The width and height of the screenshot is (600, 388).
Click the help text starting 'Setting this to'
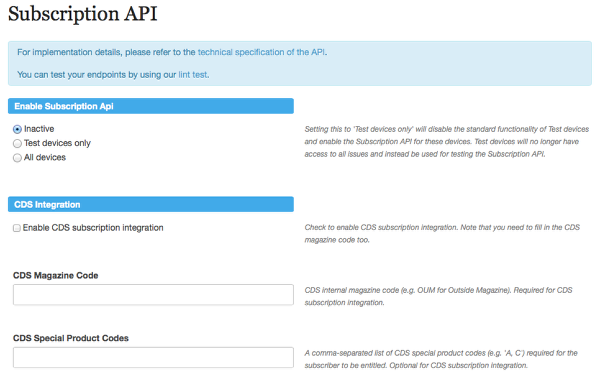click(447, 142)
